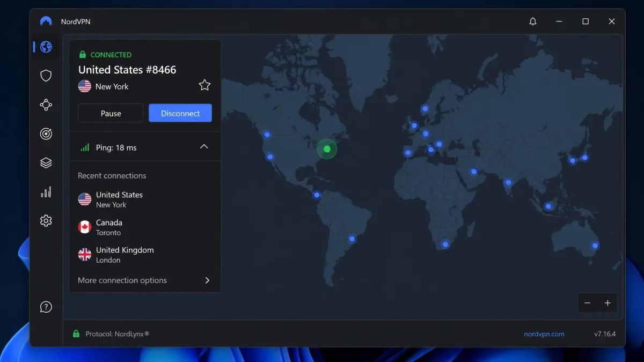The image size is (644, 362).
Task: Open the notifications bell icon
Action: (x=533, y=21)
